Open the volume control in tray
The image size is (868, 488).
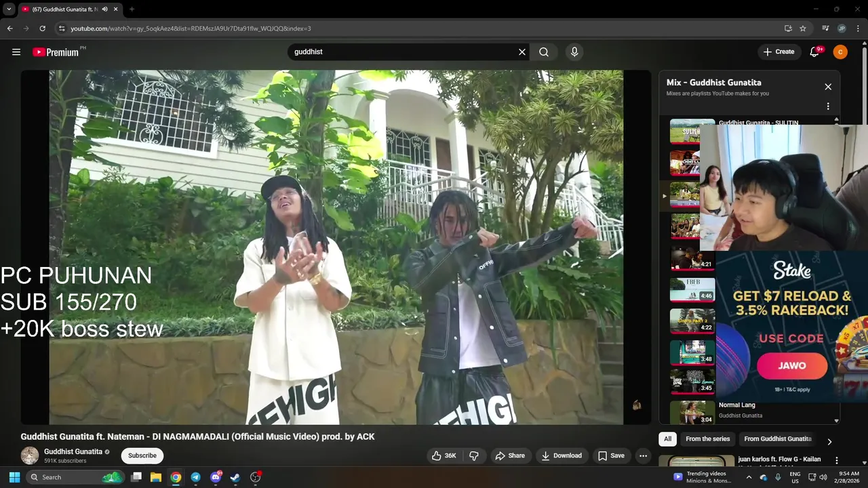pos(823,477)
